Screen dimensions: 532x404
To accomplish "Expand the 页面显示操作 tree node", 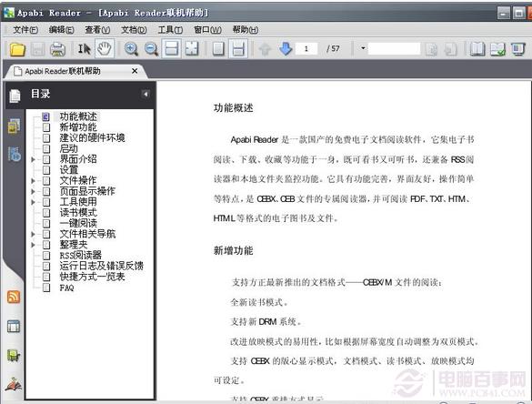I will (x=33, y=191).
